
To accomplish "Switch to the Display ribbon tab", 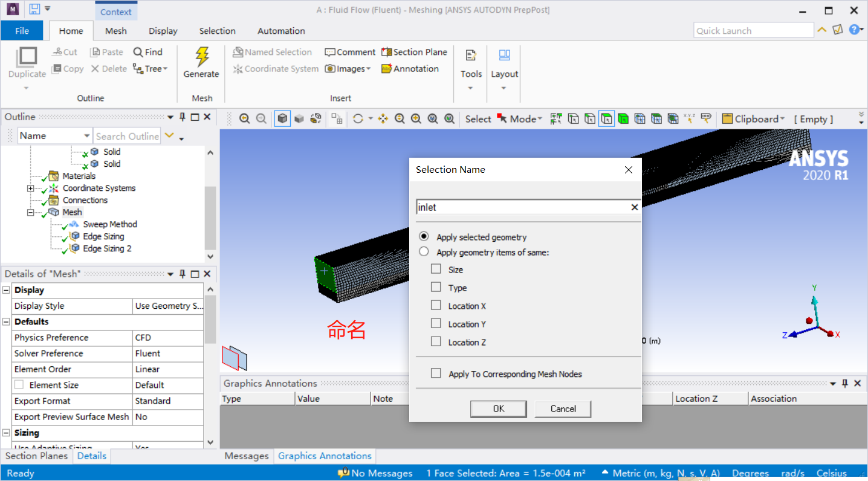I will point(163,31).
